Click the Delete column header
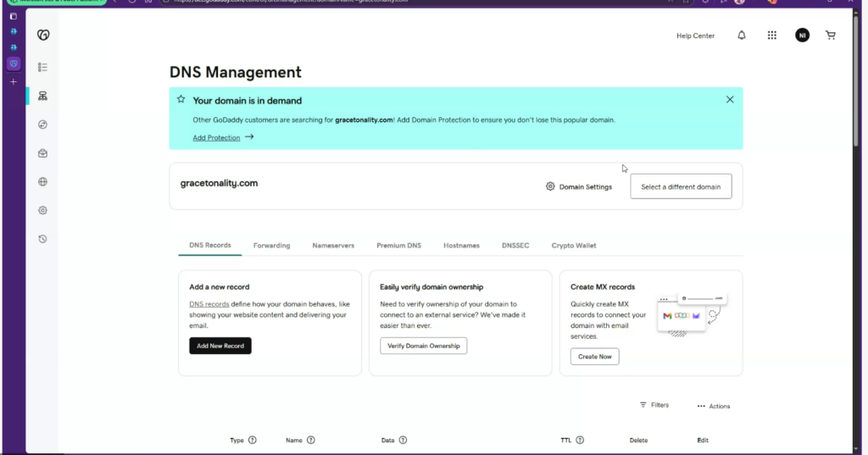The height and width of the screenshot is (455, 868). click(638, 440)
